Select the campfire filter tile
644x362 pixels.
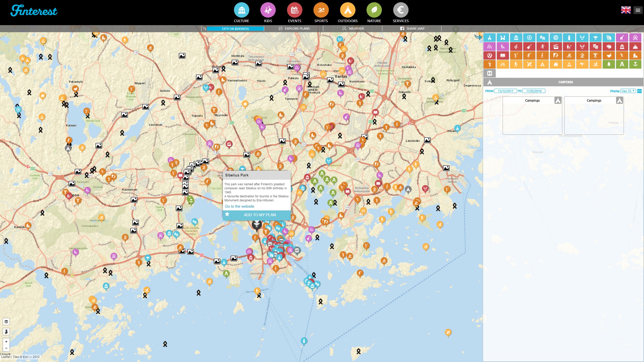coord(569,64)
